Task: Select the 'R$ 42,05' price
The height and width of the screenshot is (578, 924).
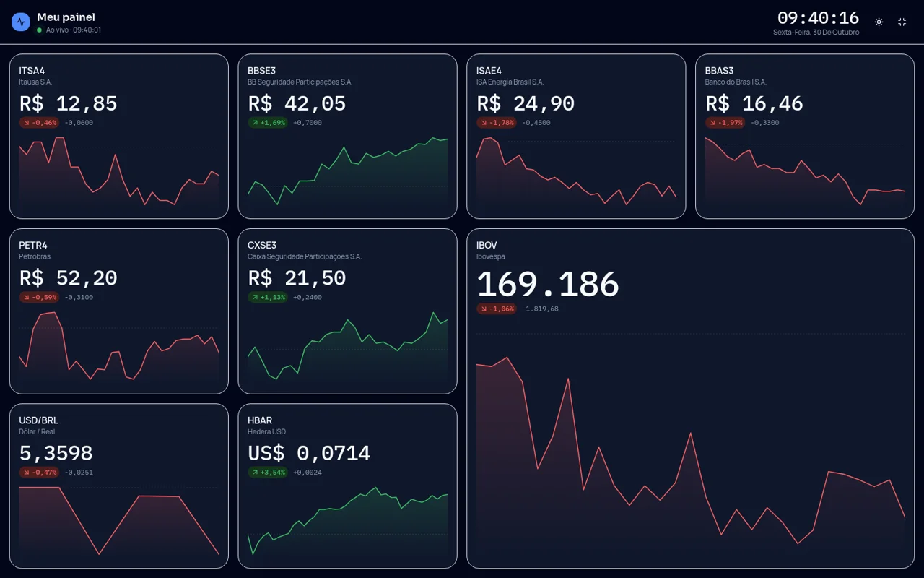Action: pyautogui.click(x=297, y=103)
